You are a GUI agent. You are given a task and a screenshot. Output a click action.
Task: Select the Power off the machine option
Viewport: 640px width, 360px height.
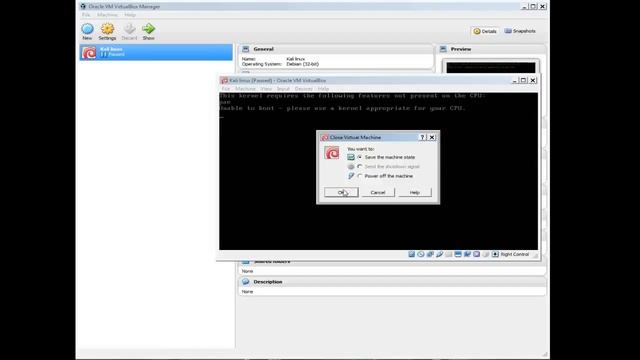coord(385,176)
